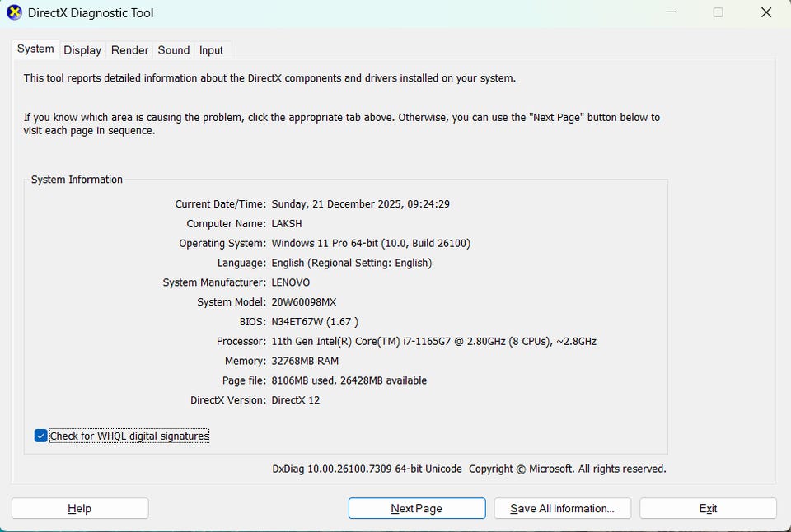
Task: Click Windows 11 Pro 64-bit operating system value
Action: pos(371,243)
